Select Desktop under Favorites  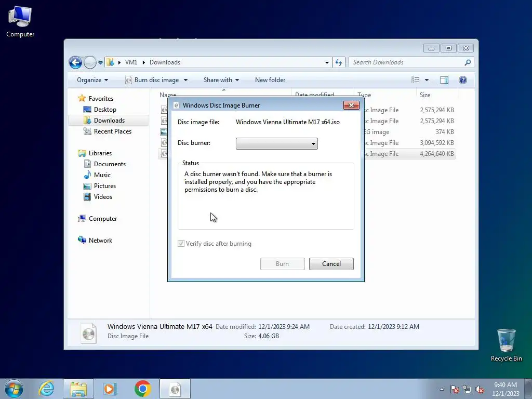pos(105,110)
